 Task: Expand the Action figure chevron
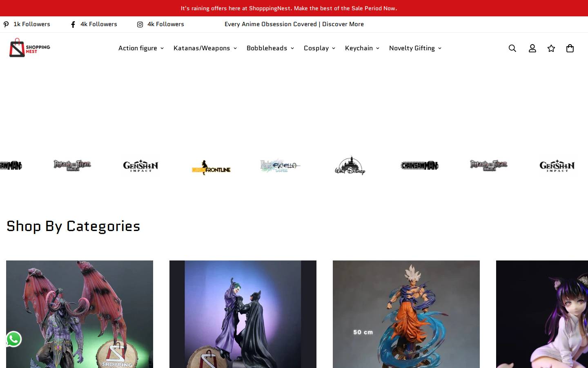click(x=162, y=48)
